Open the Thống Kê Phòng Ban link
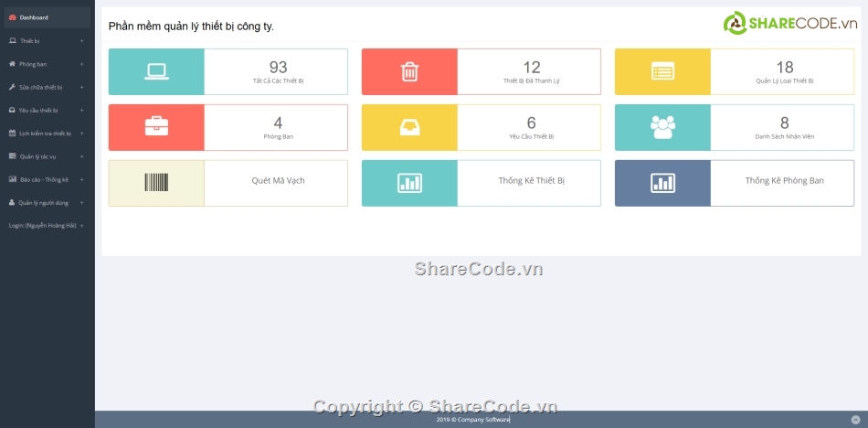This screenshot has height=428, width=868. tap(785, 181)
